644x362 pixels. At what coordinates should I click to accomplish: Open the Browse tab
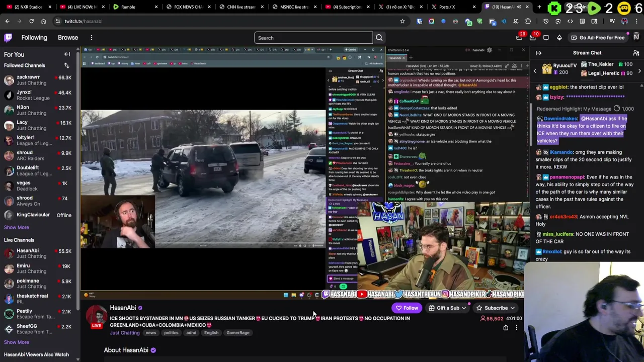pos(68,38)
